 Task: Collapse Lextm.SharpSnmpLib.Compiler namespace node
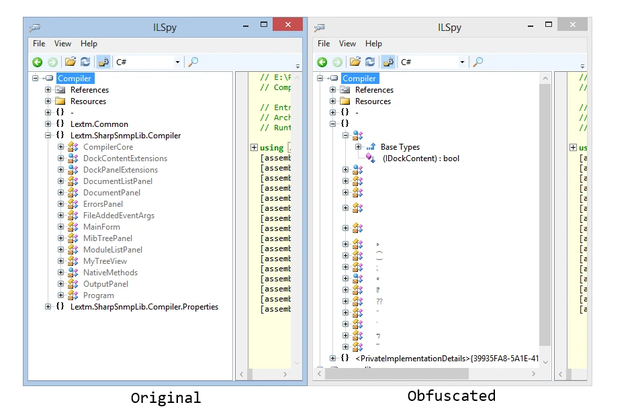click(48, 135)
